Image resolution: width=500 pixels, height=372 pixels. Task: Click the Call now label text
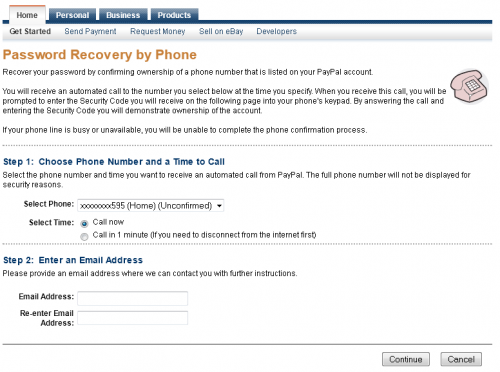(x=108, y=222)
